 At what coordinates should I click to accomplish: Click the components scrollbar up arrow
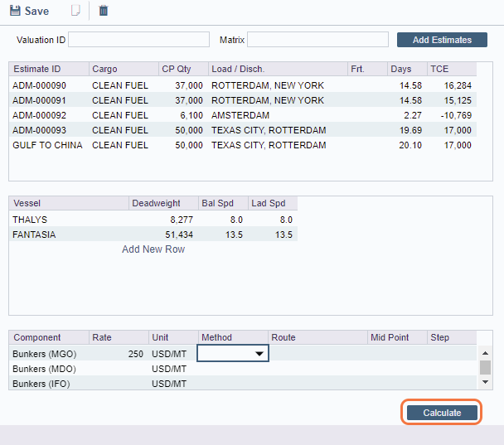coord(486,352)
